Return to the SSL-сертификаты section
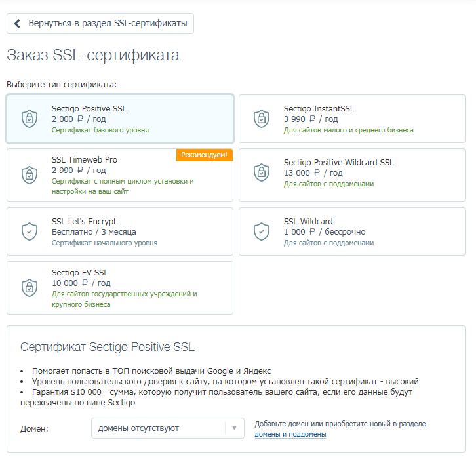The image size is (476, 463). coord(100,24)
